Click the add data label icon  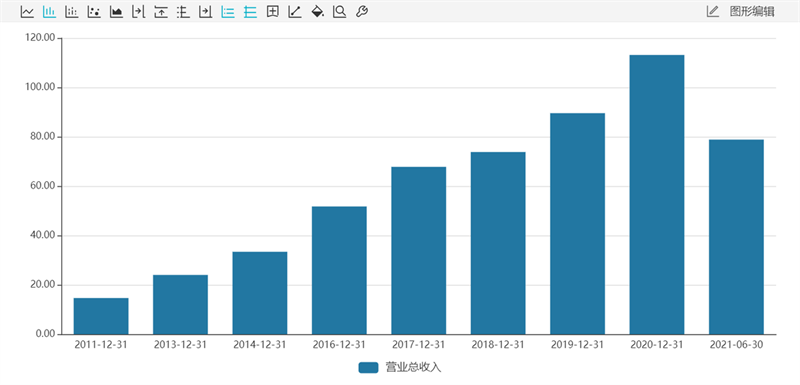(x=272, y=12)
